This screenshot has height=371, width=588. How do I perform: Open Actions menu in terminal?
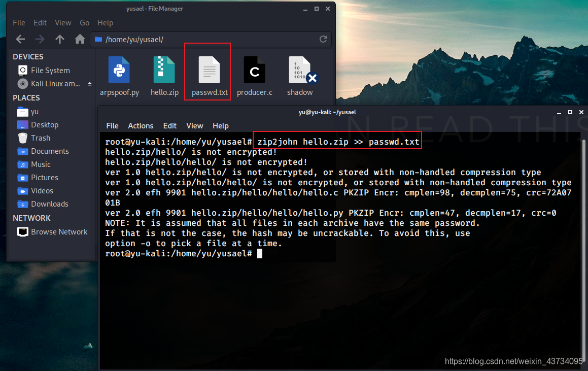141,126
